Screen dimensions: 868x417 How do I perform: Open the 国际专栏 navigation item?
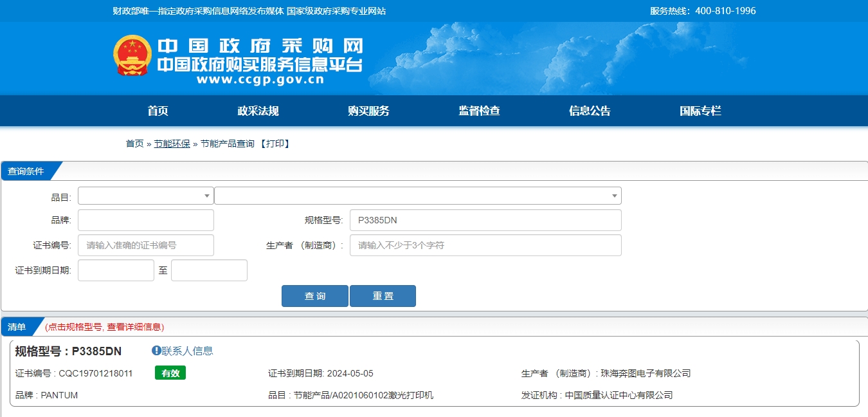pos(700,111)
